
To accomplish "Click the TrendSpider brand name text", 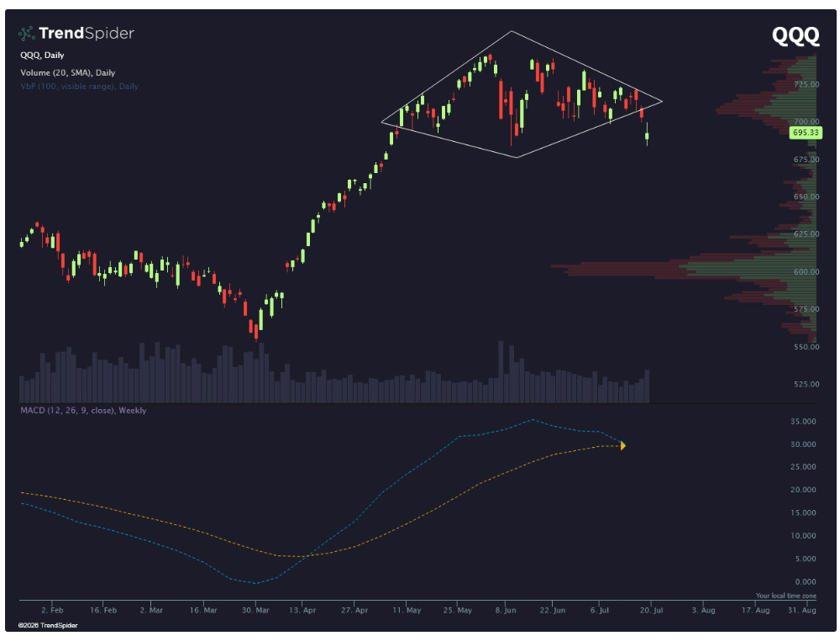I will [x=87, y=34].
